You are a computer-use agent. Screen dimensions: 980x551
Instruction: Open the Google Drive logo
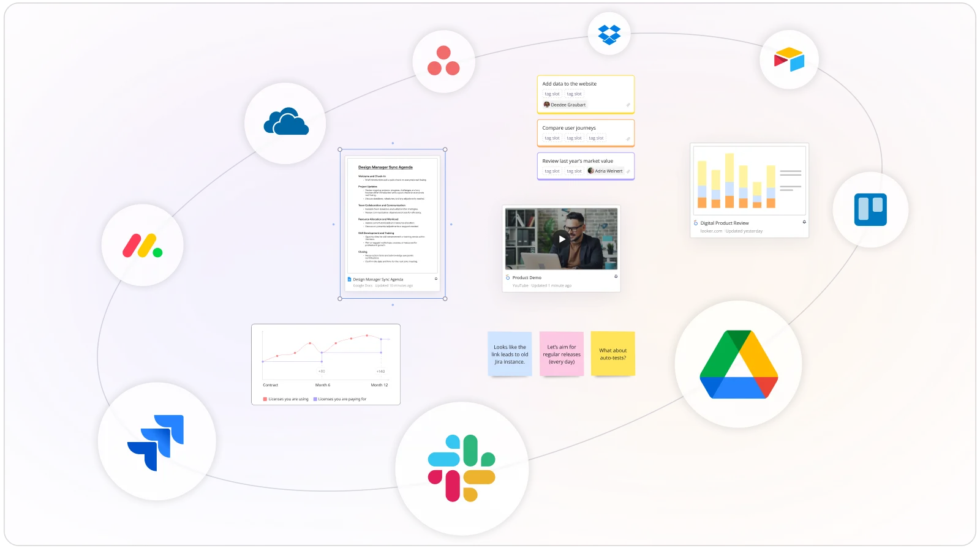pos(739,364)
